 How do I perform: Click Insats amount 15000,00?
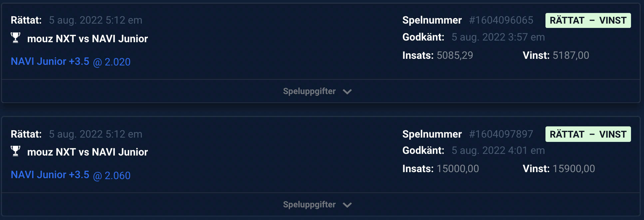coord(458,169)
